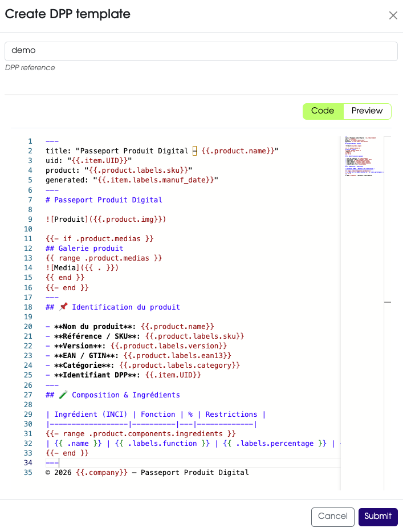The height and width of the screenshot is (532, 403).
Task: Click the Passeport Produit Digital heading line
Action: tap(104, 200)
